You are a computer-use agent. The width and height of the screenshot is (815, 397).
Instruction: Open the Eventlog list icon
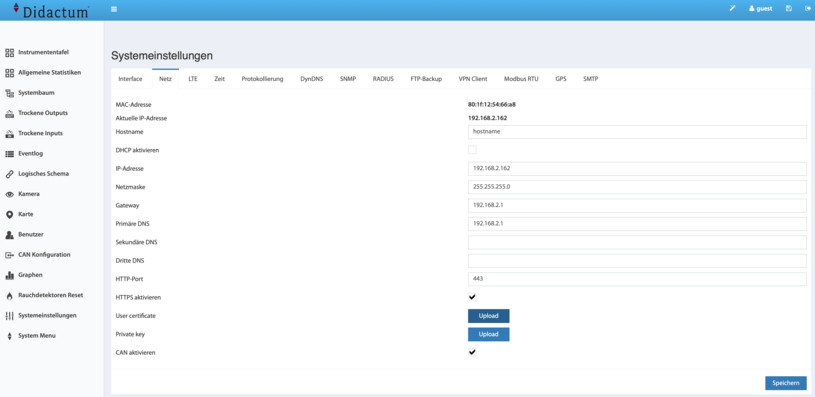tap(9, 154)
